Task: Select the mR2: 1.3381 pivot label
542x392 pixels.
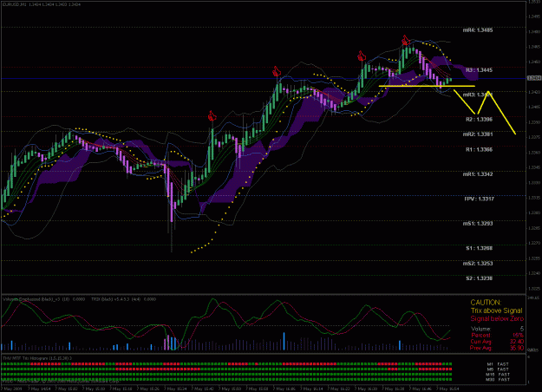Action: tap(478, 134)
